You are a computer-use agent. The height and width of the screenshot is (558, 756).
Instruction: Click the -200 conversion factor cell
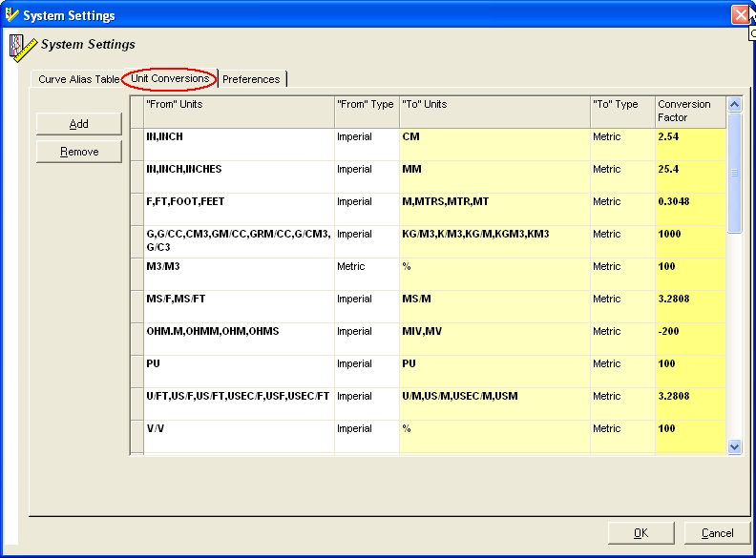click(x=690, y=339)
